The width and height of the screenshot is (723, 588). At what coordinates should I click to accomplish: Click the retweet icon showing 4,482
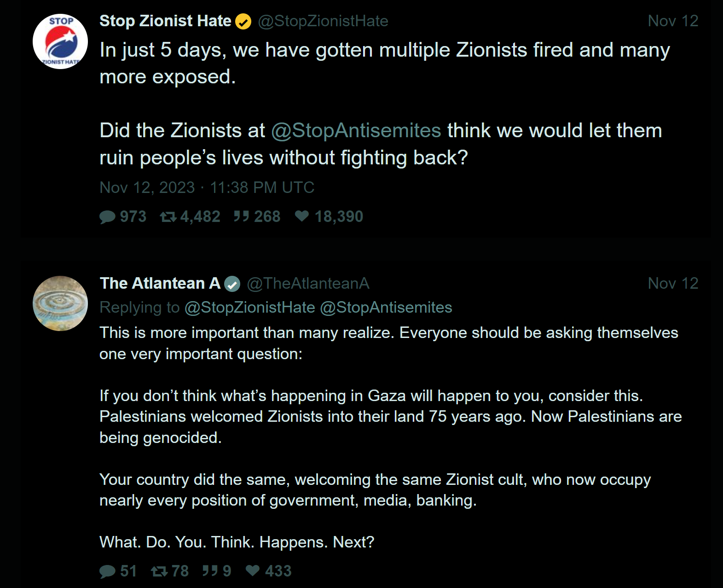pyautogui.click(x=168, y=217)
